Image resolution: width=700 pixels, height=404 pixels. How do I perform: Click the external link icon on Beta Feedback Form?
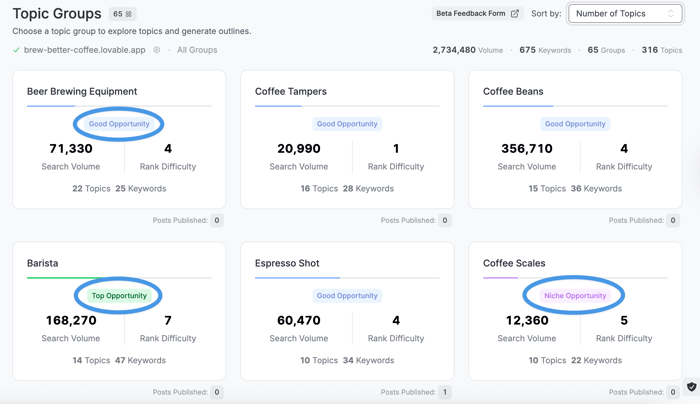515,14
